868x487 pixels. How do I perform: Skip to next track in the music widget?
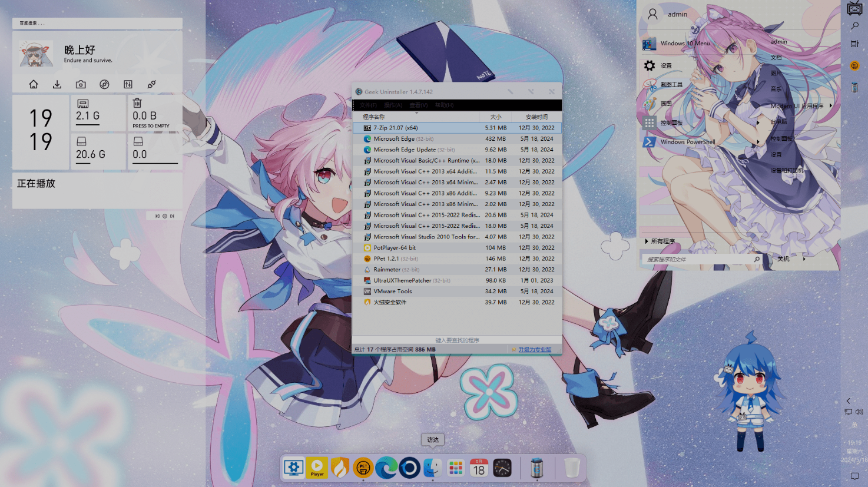point(172,216)
